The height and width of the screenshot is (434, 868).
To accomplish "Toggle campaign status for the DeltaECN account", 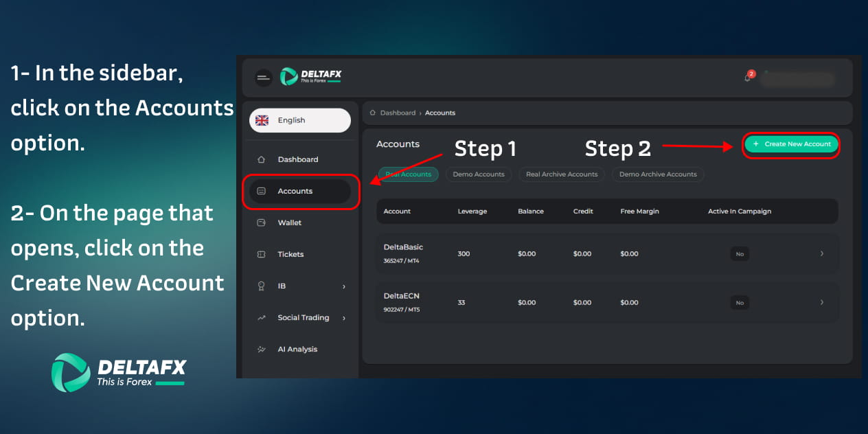I will (740, 302).
